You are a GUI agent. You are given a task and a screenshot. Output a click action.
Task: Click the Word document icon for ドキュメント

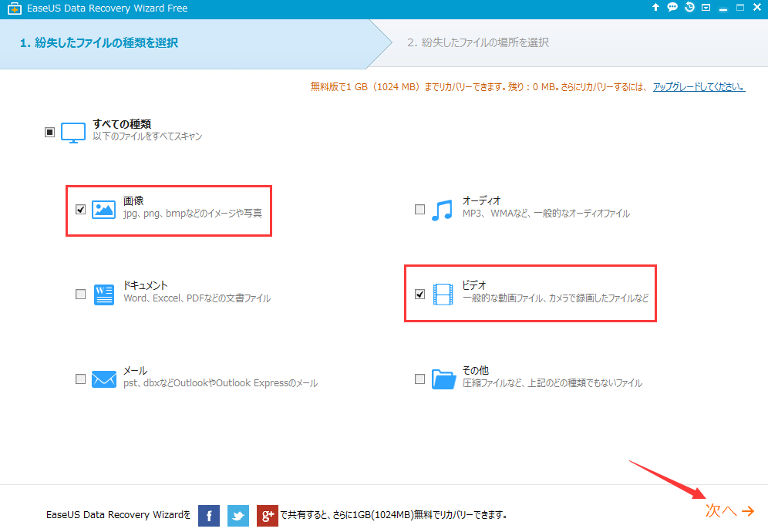coord(104,295)
